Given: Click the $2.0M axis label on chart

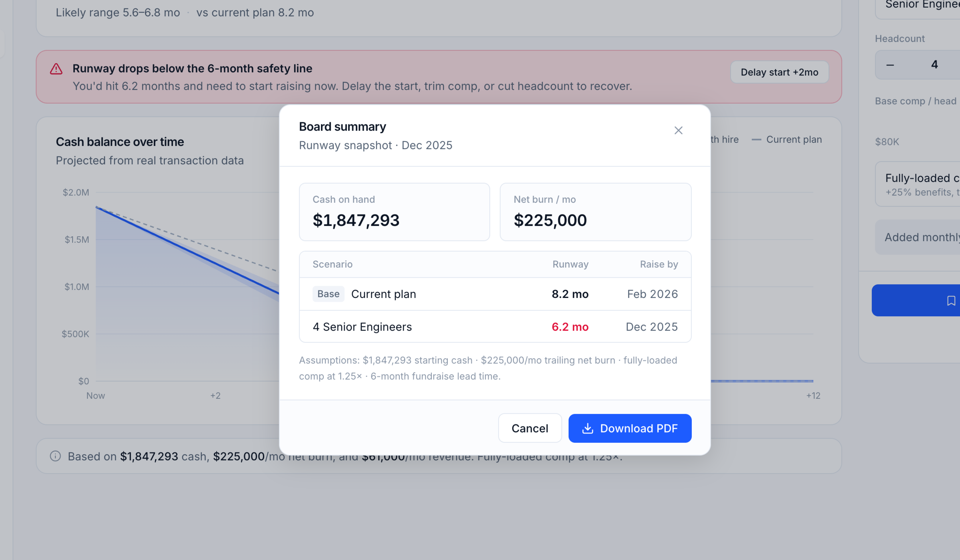Looking at the screenshot, I should click(x=76, y=192).
